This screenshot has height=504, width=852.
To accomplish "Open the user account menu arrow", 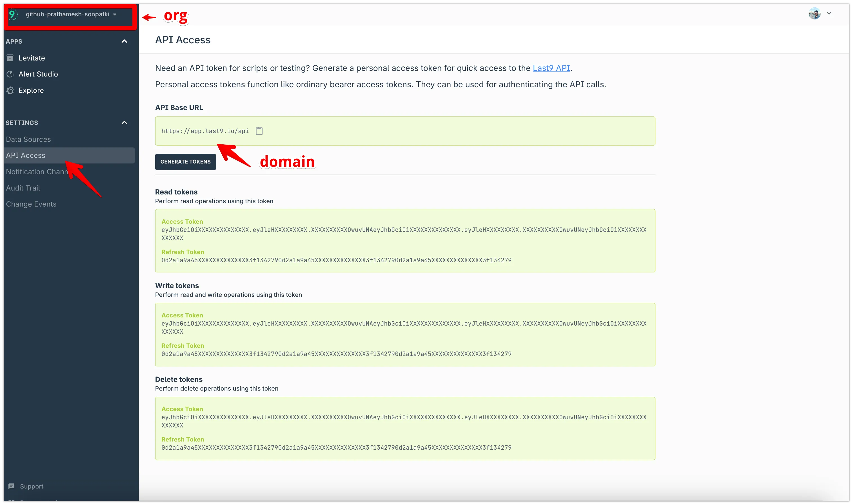I will tap(829, 14).
